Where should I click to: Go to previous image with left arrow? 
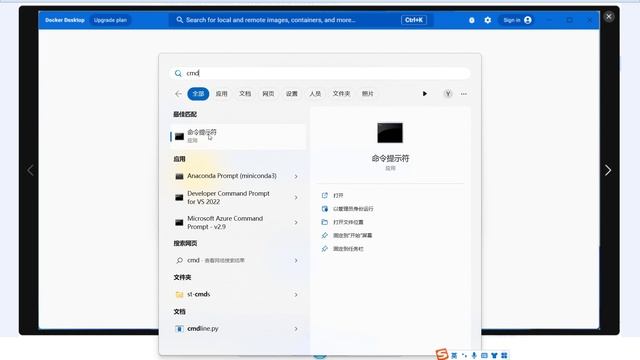coord(30,170)
